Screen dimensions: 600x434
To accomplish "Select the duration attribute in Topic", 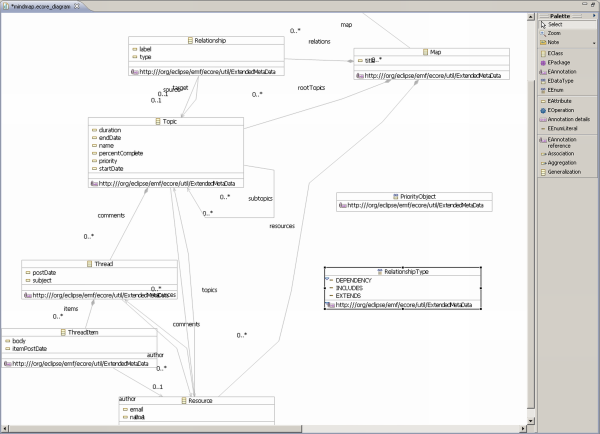I will (x=106, y=130).
